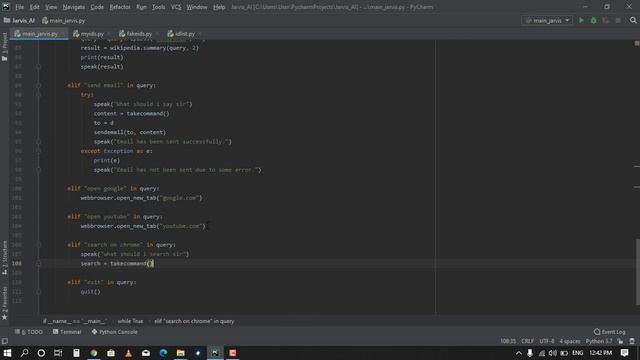Open the Favorites tool window sidebar tab
Image resolution: width=640 pixels, height=360 pixels.
pyautogui.click(x=4, y=303)
